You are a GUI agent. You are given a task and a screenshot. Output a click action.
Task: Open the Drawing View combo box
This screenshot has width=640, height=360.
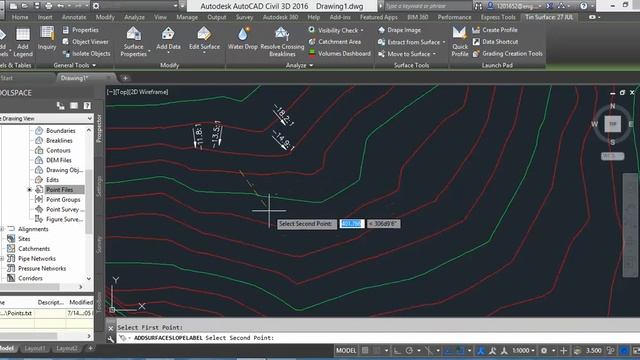(46, 118)
